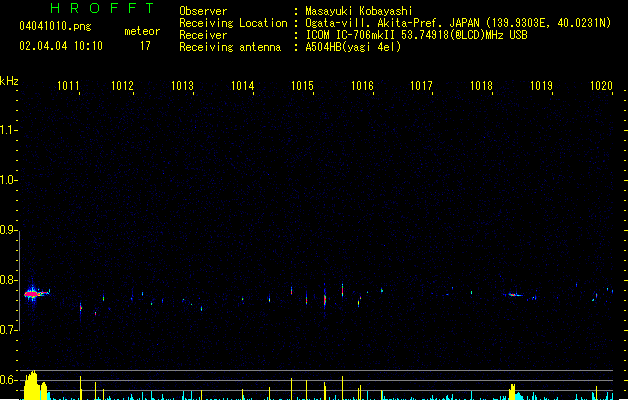Click the 1013 time axis label
This screenshot has width=629, height=400.
point(183,86)
